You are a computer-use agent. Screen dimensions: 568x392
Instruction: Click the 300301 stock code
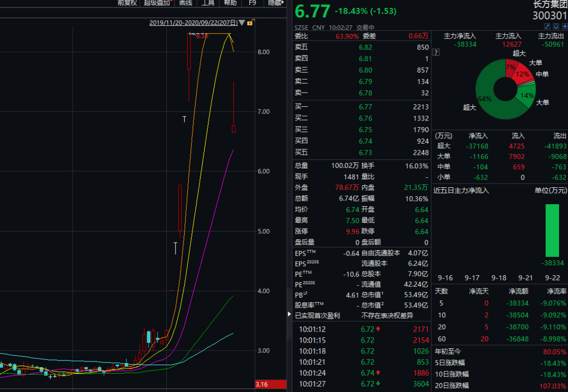(x=550, y=15)
